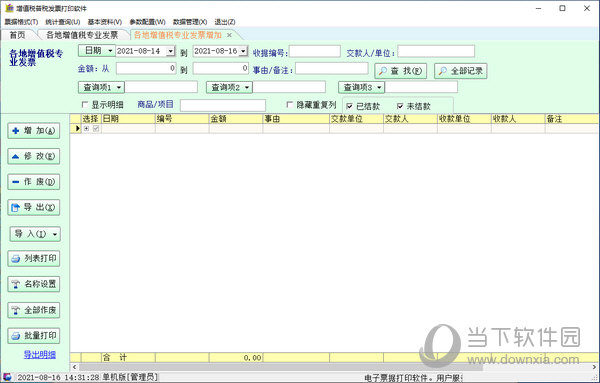
Task: Click the 收据编号 input field
Action: click(x=315, y=51)
